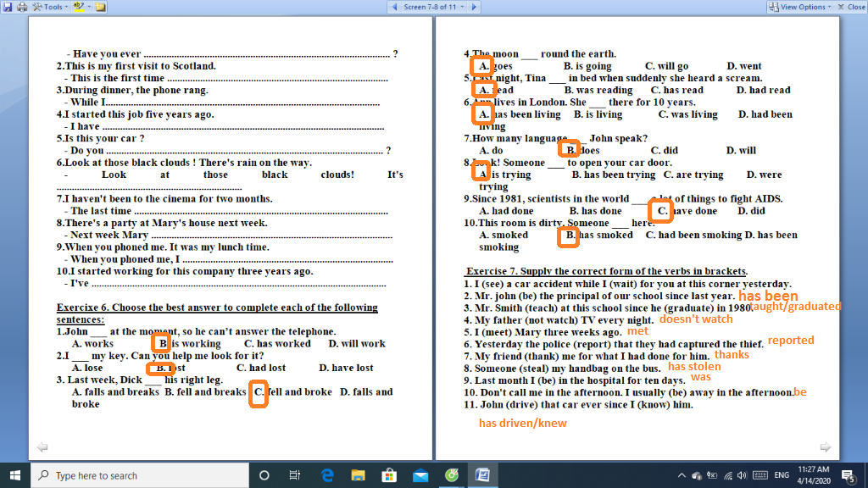Click the orange annotation 'met'

637,331
